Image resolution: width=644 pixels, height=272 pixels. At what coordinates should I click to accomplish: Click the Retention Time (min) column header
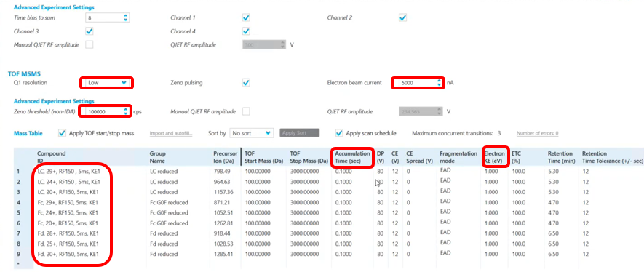(562, 157)
